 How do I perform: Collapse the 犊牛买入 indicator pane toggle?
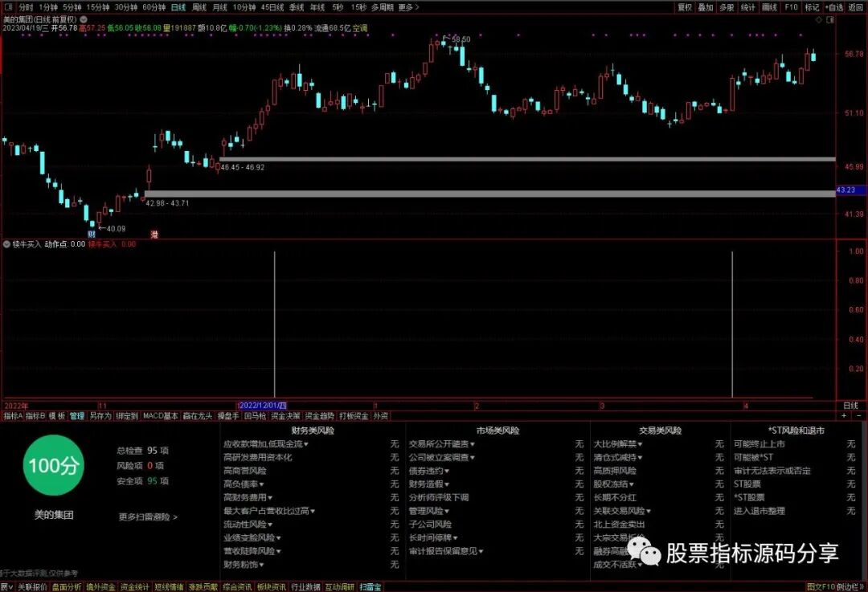tap(6, 244)
